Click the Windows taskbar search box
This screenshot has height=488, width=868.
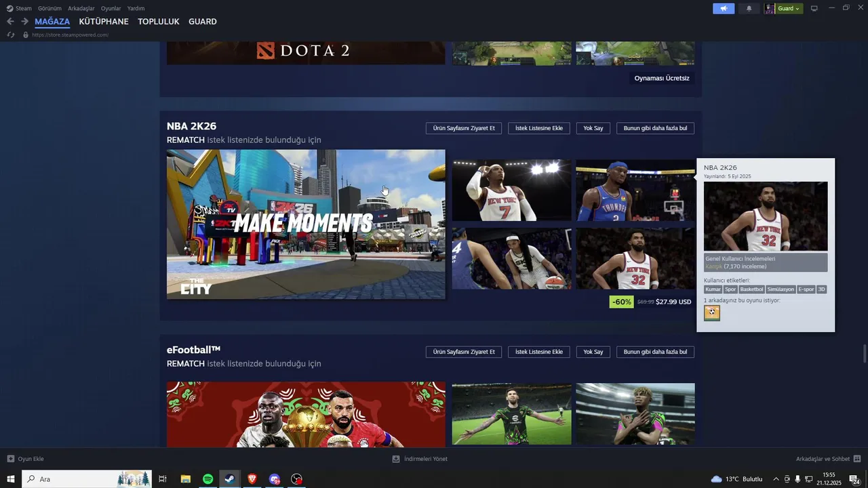(x=87, y=479)
